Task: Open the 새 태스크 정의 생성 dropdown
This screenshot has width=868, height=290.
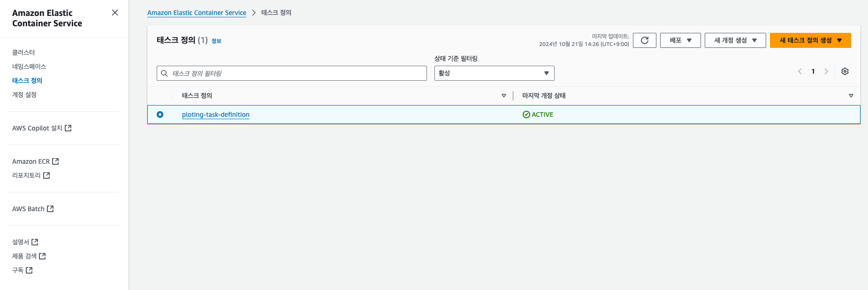Action: click(810, 40)
